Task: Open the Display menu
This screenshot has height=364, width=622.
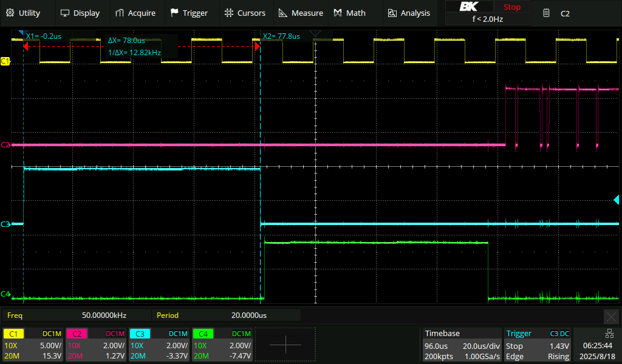Action: tap(80, 13)
